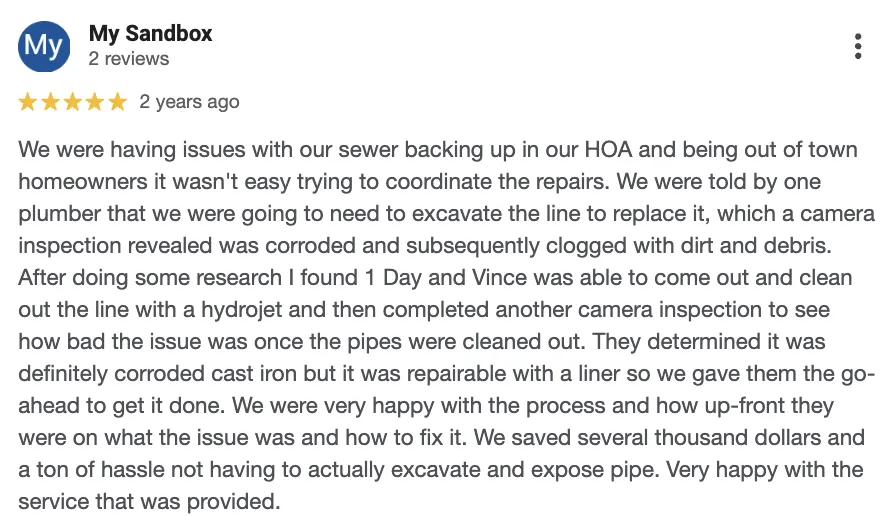Image resolution: width=894 pixels, height=516 pixels.
Task: Click the word "HOA" in the review
Action: click(x=608, y=150)
